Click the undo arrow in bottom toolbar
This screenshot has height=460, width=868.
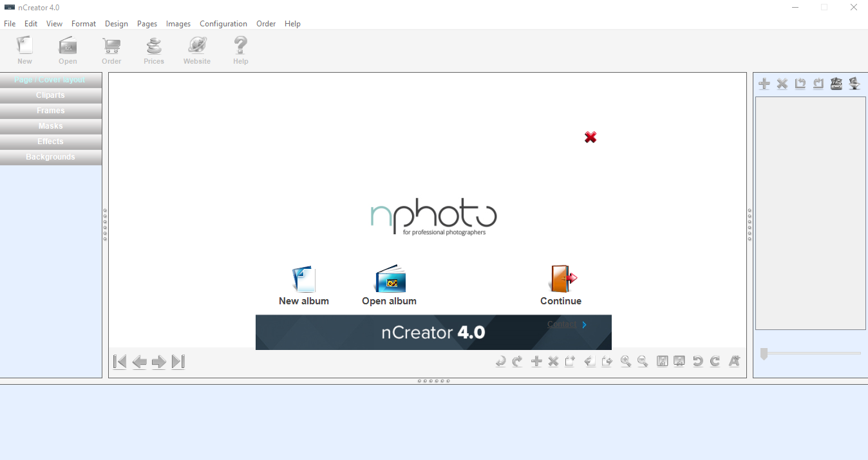tap(500, 362)
